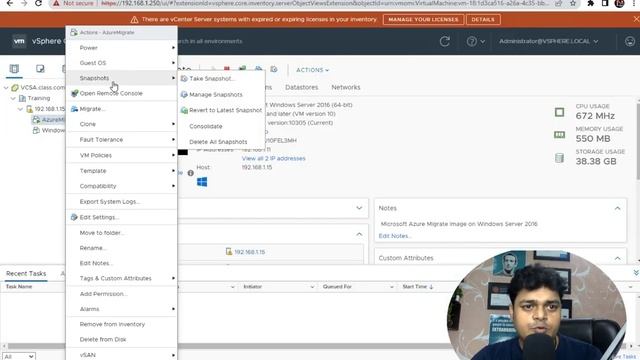Click the Windows logo icon
The height and width of the screenshot is (360, 640).
tap(202, 182)
